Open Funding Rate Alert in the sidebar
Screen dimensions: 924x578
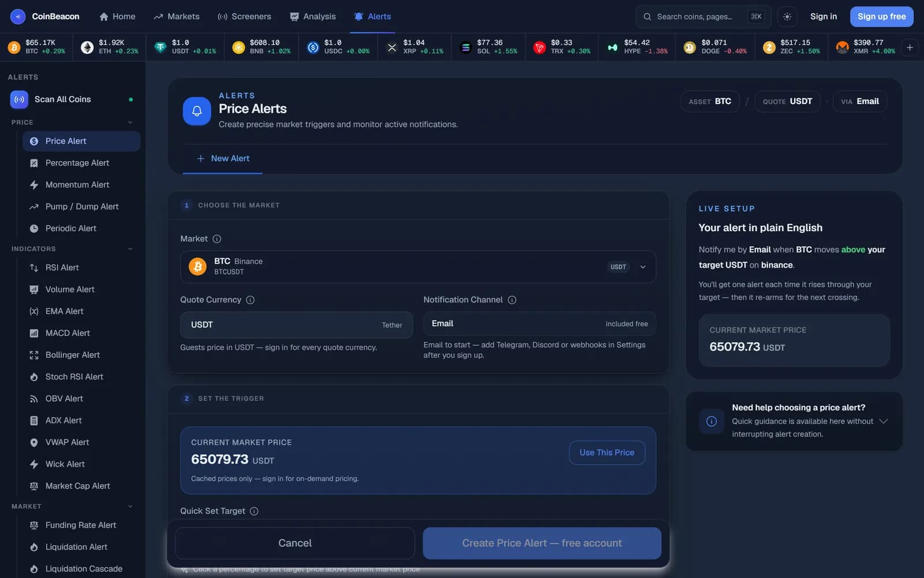tap(81, 525)
